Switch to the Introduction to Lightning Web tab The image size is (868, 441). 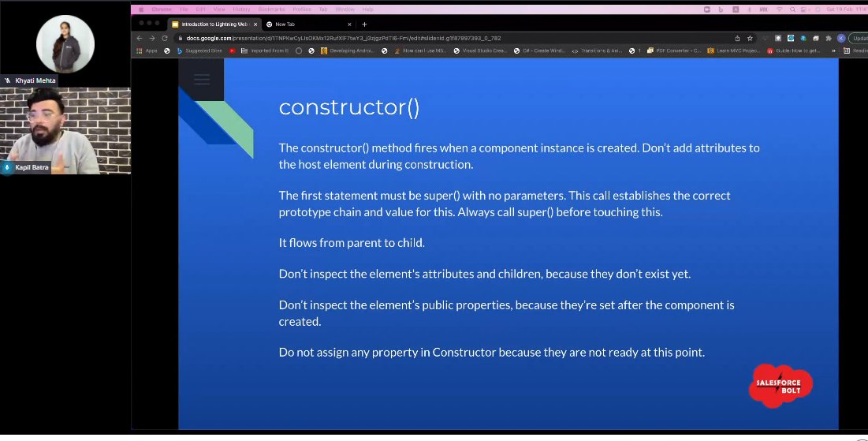click(214, 24)
